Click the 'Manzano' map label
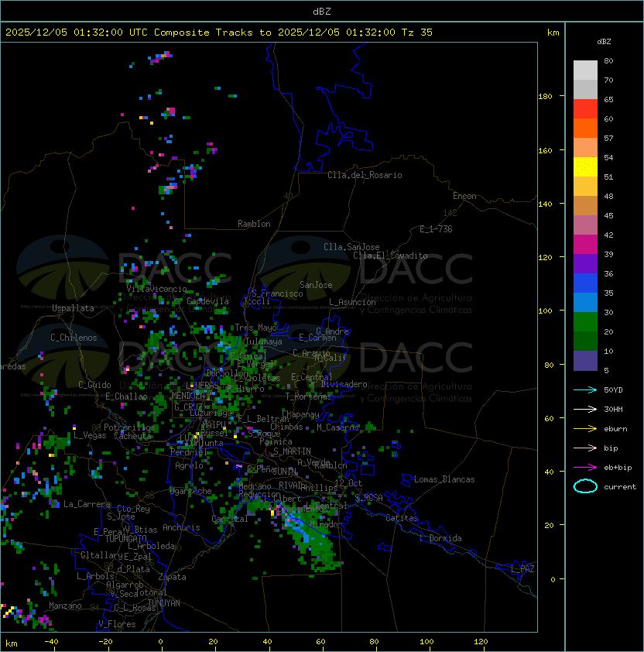The image size is (644, 652). pyautogui.click(x=65, y=606)
